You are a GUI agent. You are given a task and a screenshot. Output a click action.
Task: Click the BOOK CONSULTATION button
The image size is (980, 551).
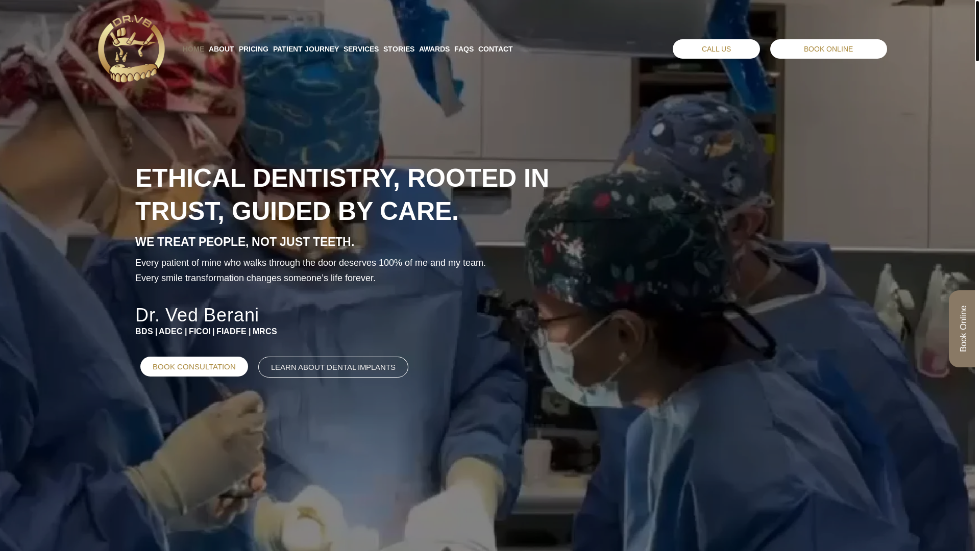click(x=194, y=366)
